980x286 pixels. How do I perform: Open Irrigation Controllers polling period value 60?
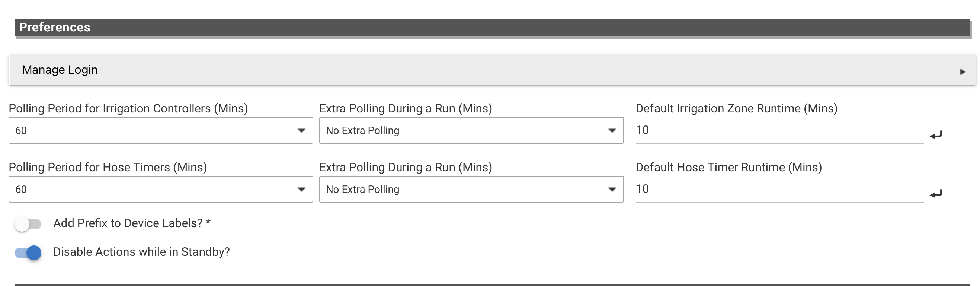[21, 131]
